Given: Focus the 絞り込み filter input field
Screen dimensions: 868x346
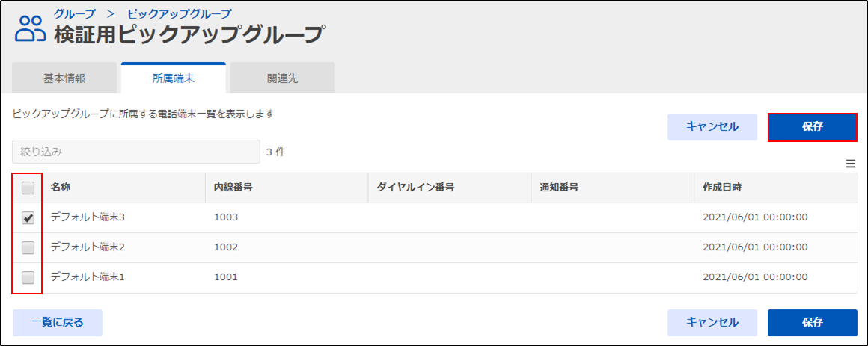Looking at the screenshot, I should (135, 152).
